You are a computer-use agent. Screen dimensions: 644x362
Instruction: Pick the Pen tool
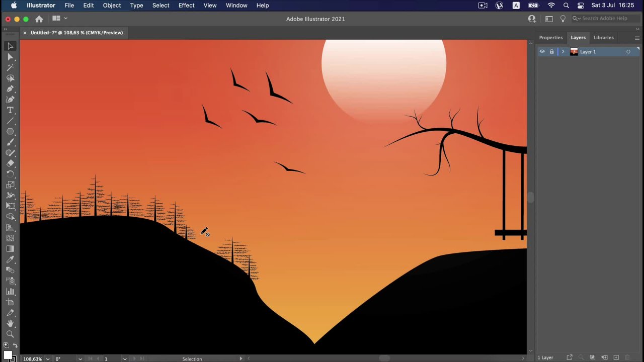coord(10,89)
